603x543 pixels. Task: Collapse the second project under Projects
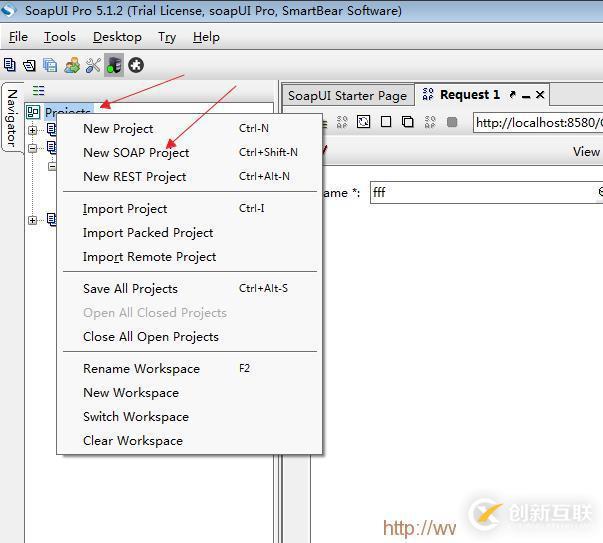[x=33, y=148]
